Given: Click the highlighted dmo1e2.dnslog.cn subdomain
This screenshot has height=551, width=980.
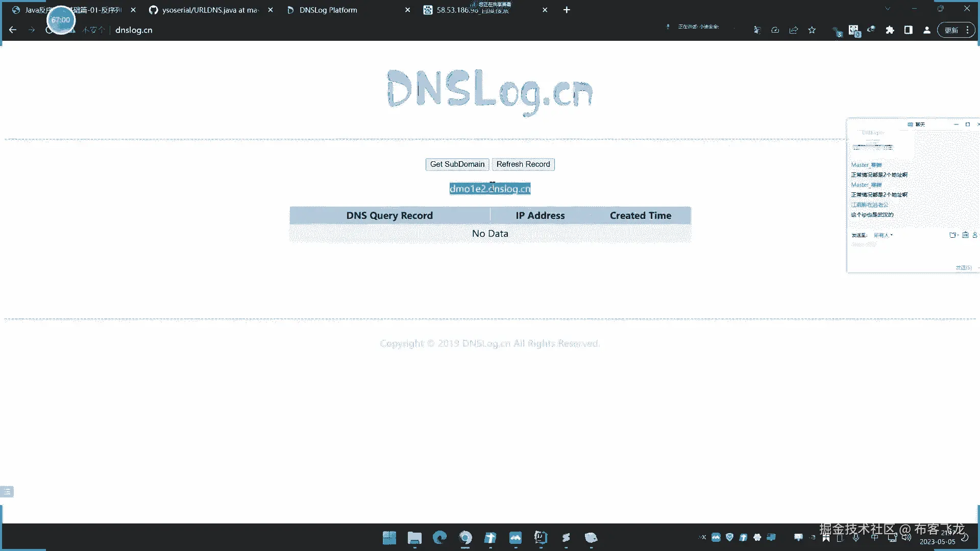Looking at the screenshot, I should click(x=489, y=189).
